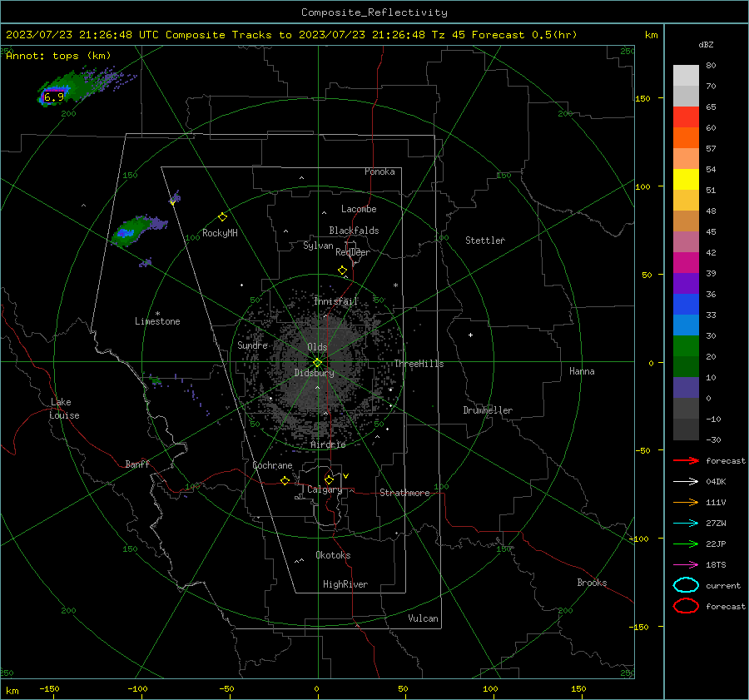Click the 'Annot: tops (km)' label
Image resolution: width=749 pixels, height=700 pixels.
58,56
